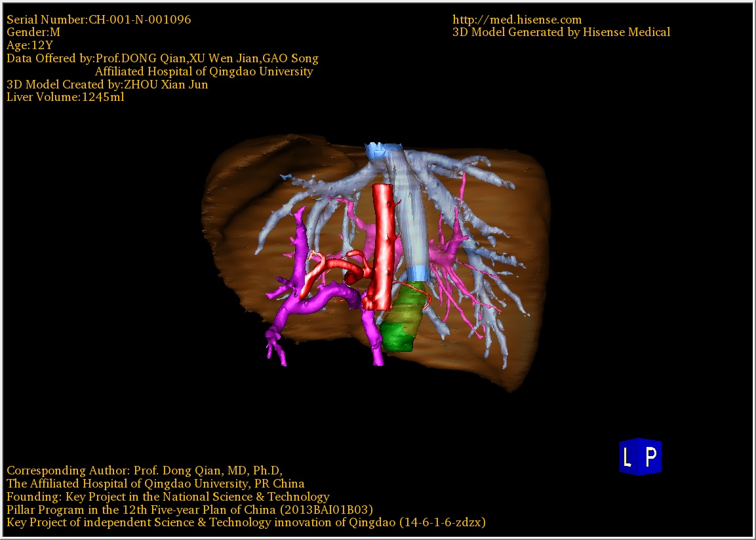The height and width of the screenshot is (540, 756).
Task: Click '3D Model Created by:ZHOU Xian Jun'
Action: pyautogui.click(x=108, y=85)
